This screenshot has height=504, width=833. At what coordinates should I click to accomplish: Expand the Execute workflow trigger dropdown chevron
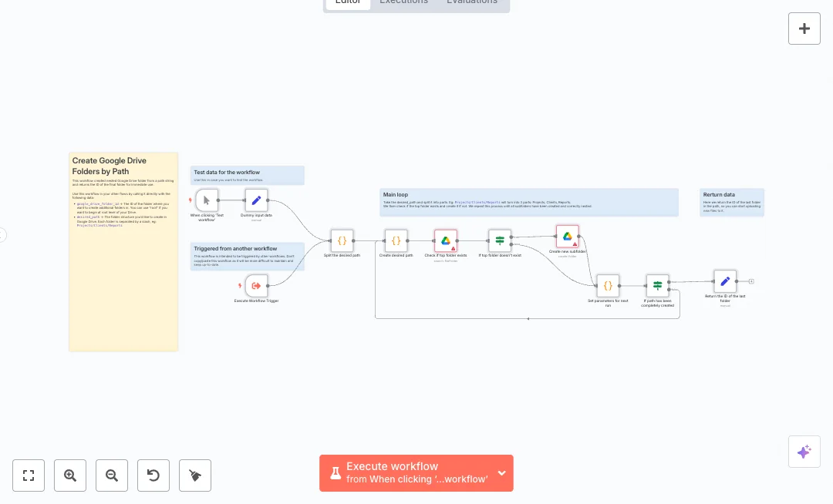click(x=502, y=473)
